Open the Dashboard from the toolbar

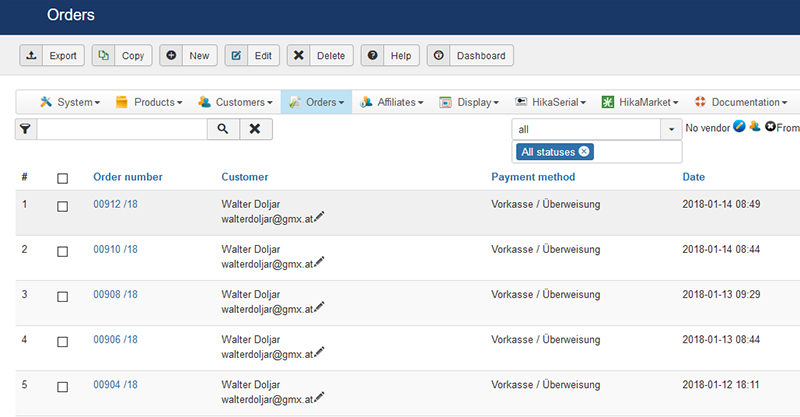tap(470, 56)
